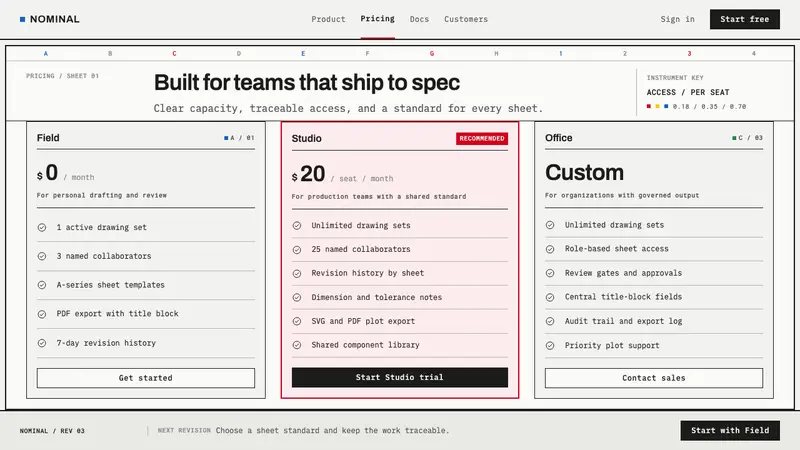The image size is (800, 450).
Task: Click the check icon beside Audit trail and export log
Action: (x=550, y=321)
